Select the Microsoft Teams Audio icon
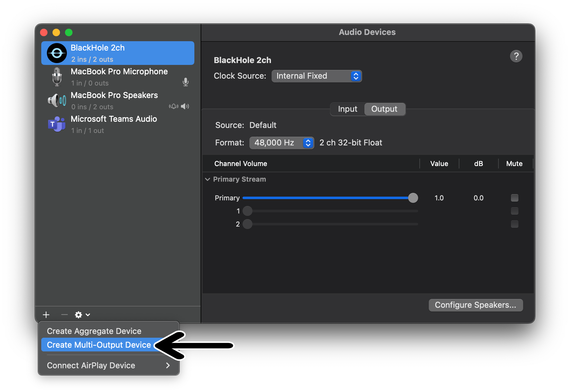The height and width of the screenshot is (392, 570). click(57, 124)
